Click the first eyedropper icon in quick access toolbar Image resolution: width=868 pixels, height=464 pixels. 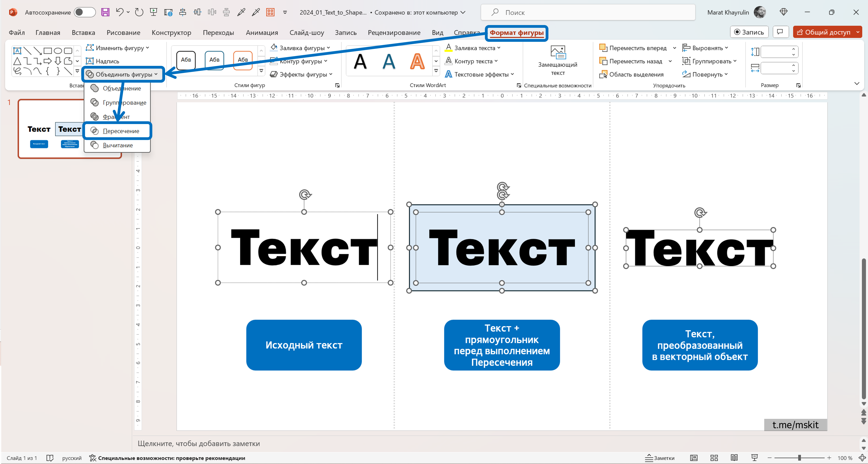click(x=241, y=12)
